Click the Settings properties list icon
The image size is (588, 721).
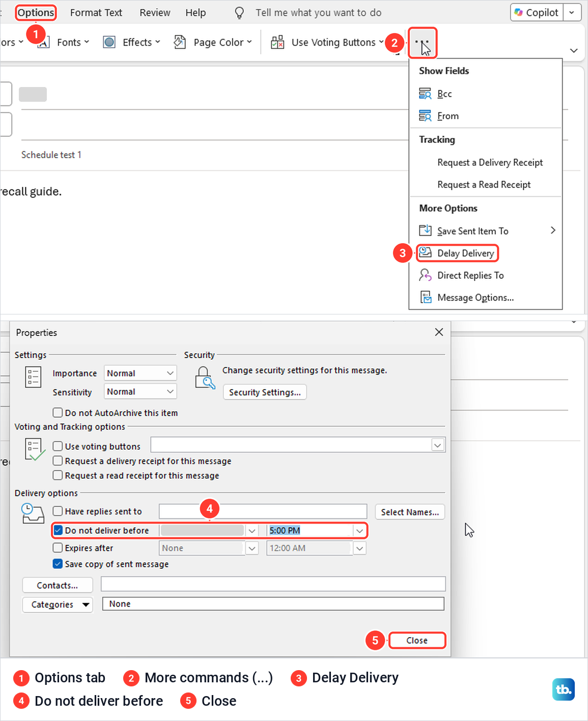[33, 377]
